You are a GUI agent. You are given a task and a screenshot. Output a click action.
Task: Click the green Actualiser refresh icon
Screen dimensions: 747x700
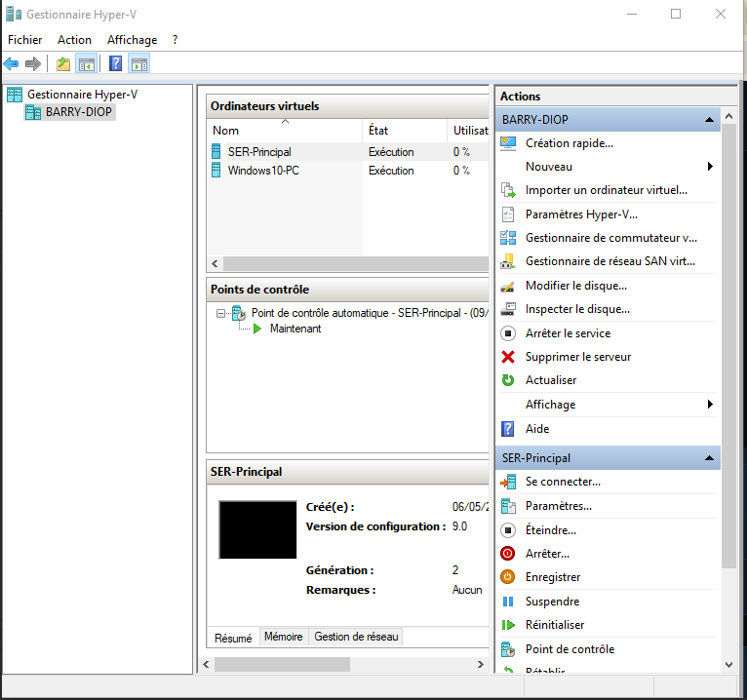pyautogui.click(x=508, y=380)
